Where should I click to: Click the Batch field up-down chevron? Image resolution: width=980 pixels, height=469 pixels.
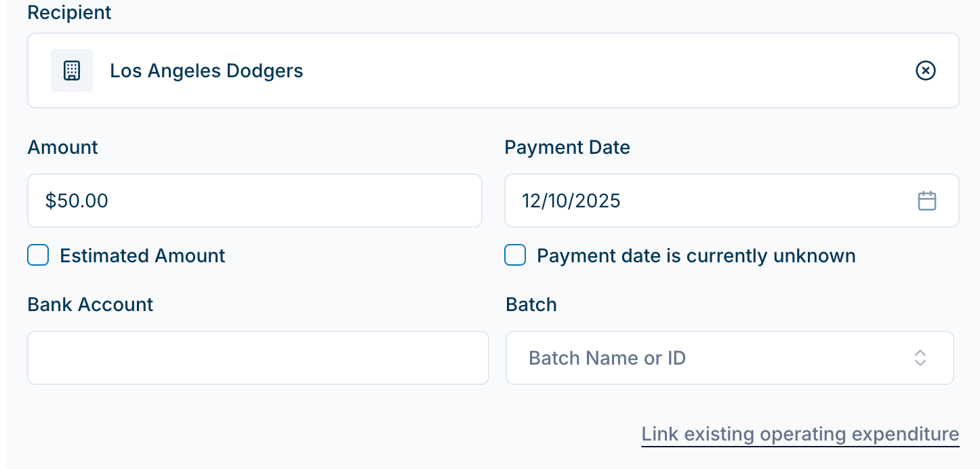pyautogui.click(x=920, y=358)
